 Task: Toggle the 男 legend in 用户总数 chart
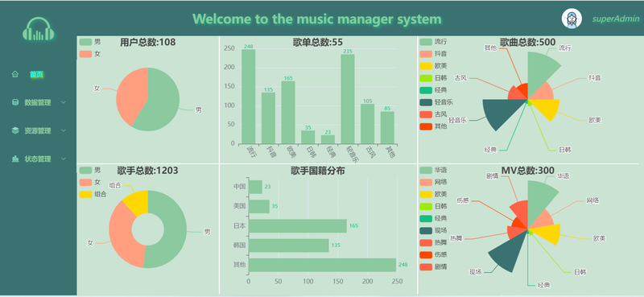point(89,42)
